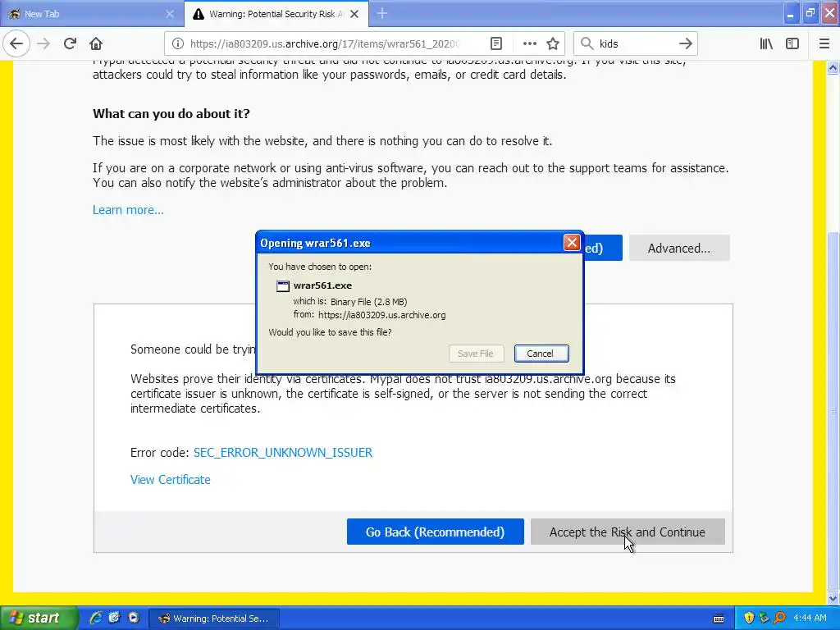Open the second quick launch browser icon
The height and width of the screenshot is (630, 840).
tap(114, 619)
